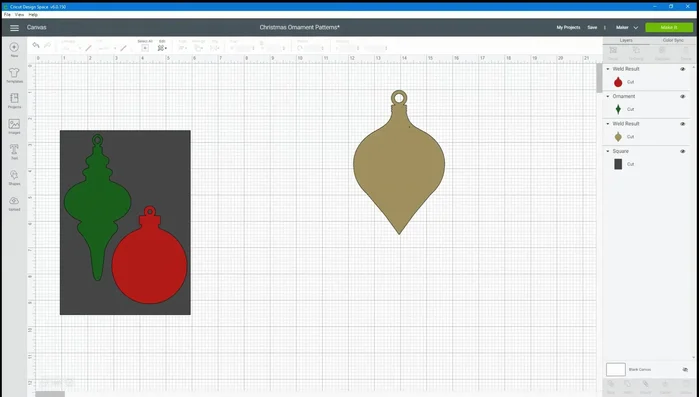Click Save in the header
Viewport: 699px width, 397px height.
[x=592, y=28]
